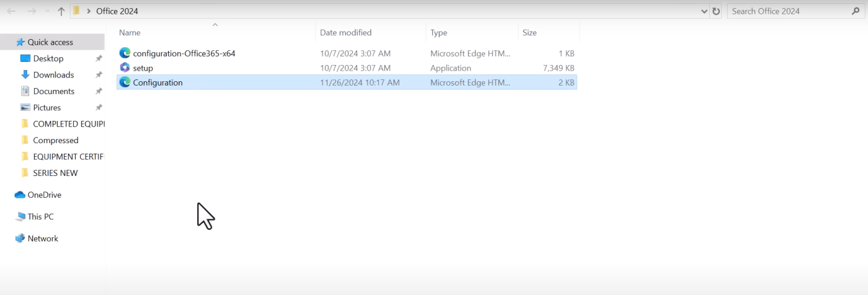Click the Quick access star icon
This screenshot has width=868, height=295.
tap(20, 42)
